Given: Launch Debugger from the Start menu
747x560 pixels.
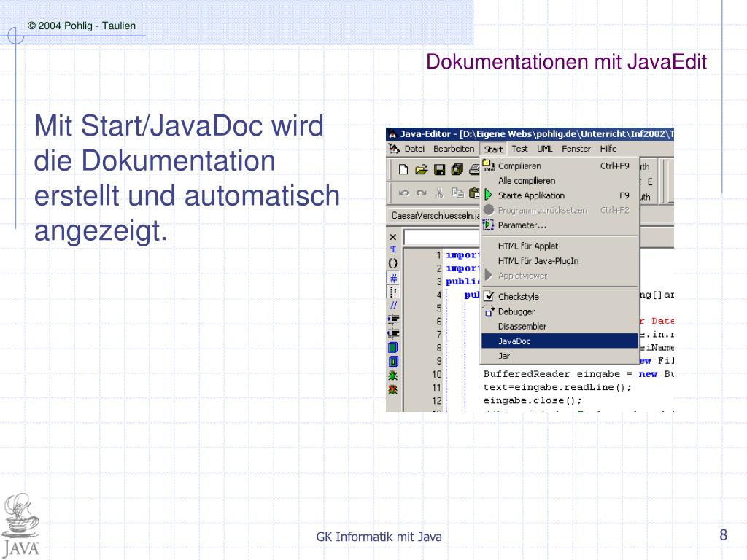Looking at the screenshot, I should [560, 311].
